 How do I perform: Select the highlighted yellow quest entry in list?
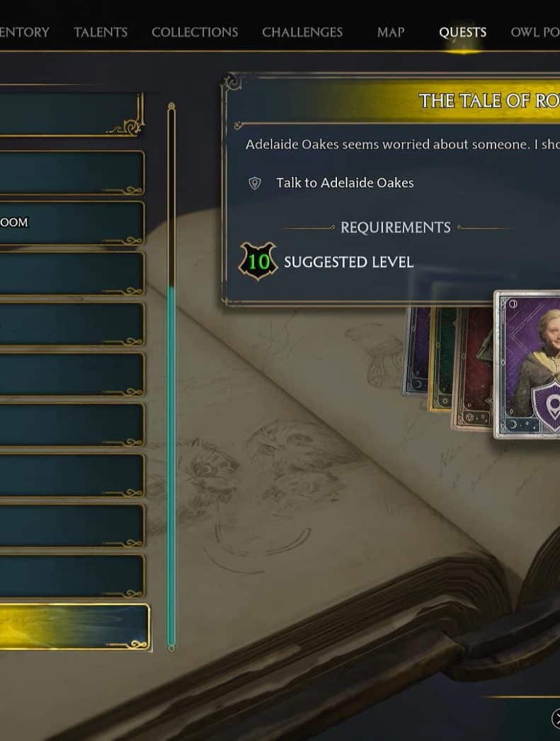tap(74, 627)
